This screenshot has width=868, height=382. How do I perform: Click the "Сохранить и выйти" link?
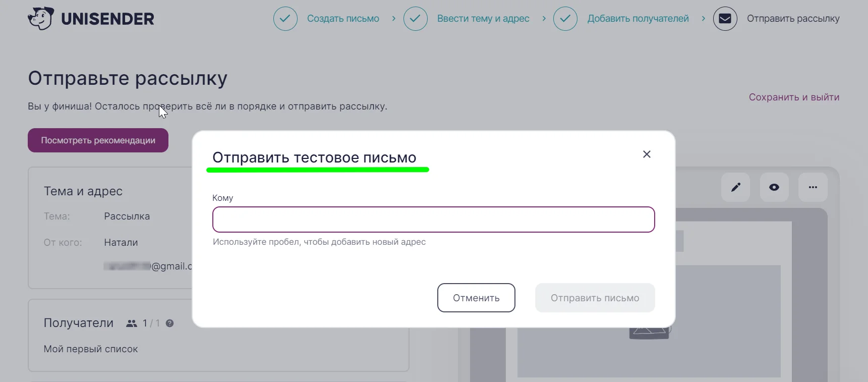[x=794, y=97]
